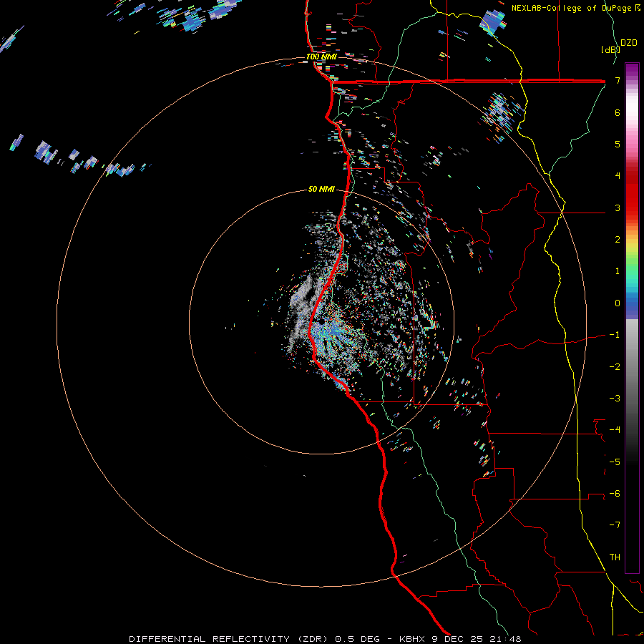The image size is (644, 644).
Task: Click the 3 value on color scale
Action: pyautogui.click(x=618, y=208)
